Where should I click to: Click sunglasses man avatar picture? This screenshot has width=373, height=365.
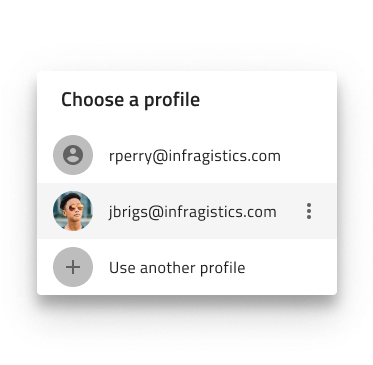73,211
